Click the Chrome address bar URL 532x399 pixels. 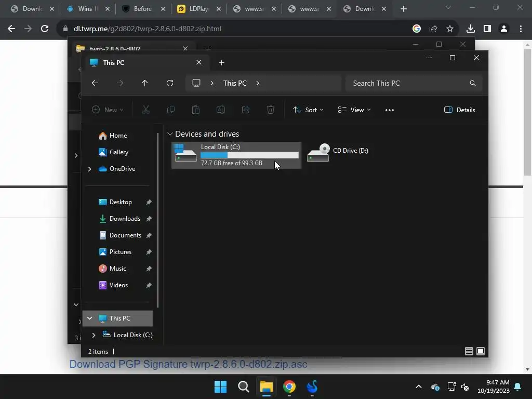click(x=148, y=29)
